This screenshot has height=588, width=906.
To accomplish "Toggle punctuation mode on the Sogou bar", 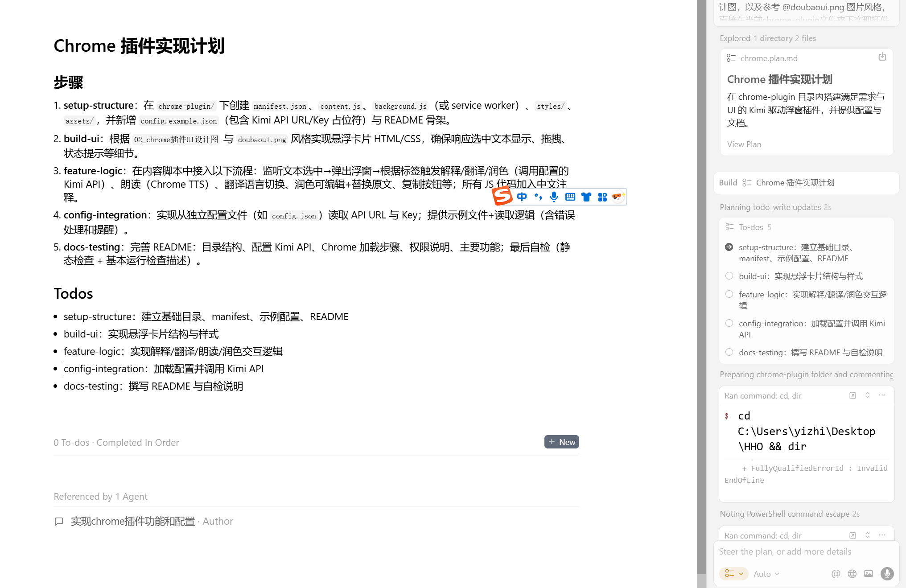I will click(538, 197).
